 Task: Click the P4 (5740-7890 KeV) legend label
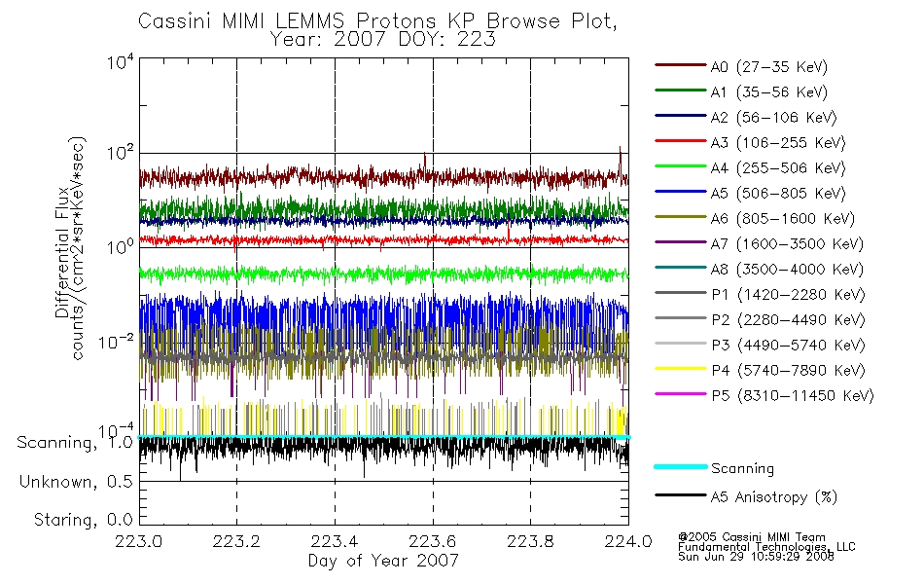coord(788,371)
